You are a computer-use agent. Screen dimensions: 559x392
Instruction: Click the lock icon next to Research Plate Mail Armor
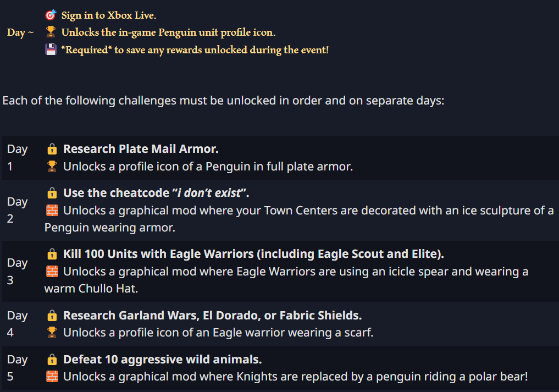pos(52,149)
